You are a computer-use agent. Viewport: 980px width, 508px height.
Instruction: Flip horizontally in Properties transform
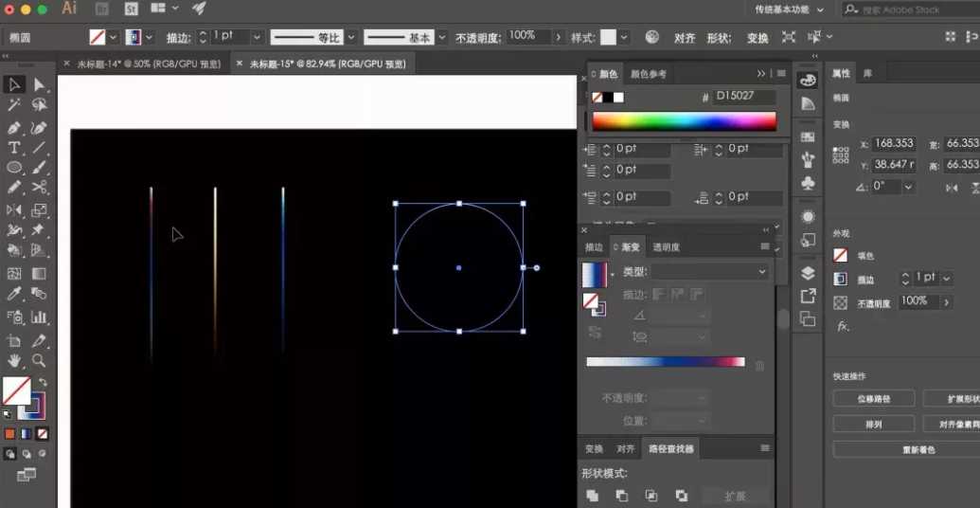[952, 187]
